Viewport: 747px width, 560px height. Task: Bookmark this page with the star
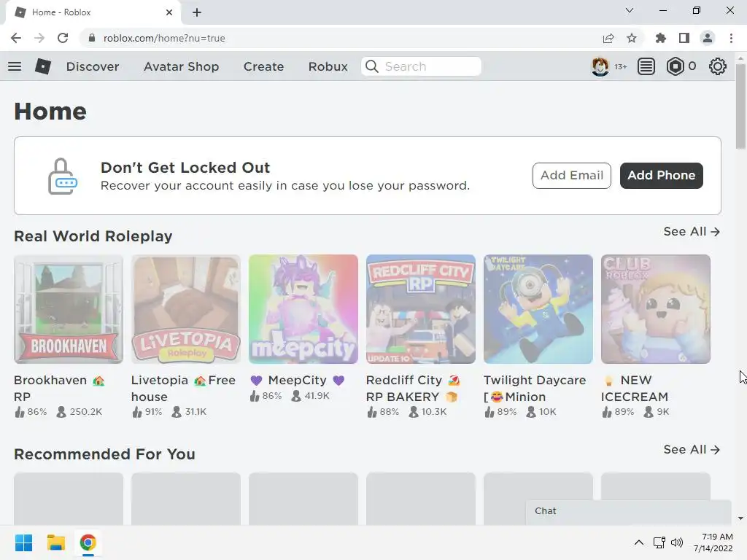pyautogui.click(x=632, y=38)
